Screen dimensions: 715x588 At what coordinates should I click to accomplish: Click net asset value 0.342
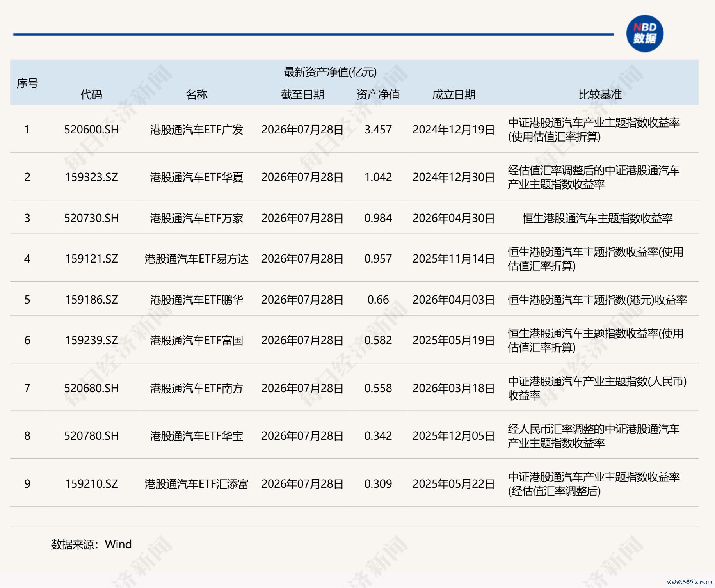tap(378, 435)
